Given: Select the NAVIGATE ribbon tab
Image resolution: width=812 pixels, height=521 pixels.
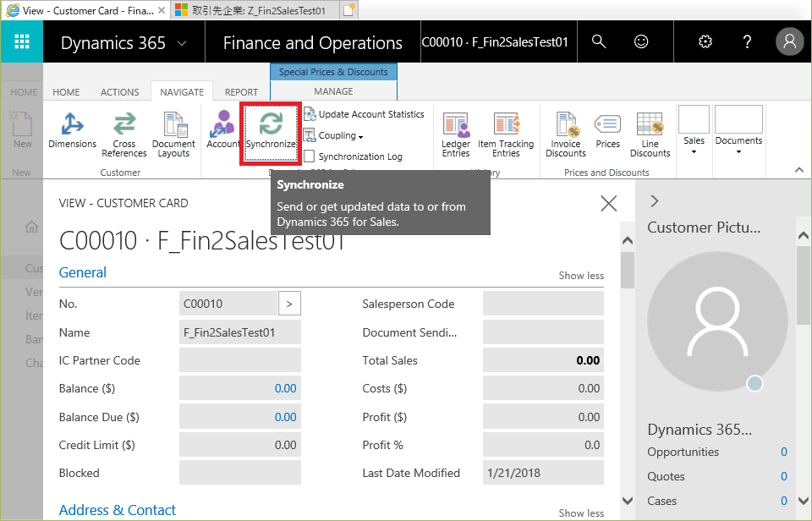Looking at the screenshot, I should tap(182, 92).
